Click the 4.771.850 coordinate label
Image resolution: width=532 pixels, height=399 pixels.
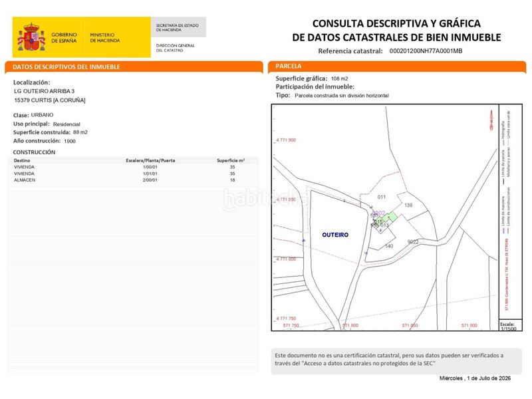(286, 199)
